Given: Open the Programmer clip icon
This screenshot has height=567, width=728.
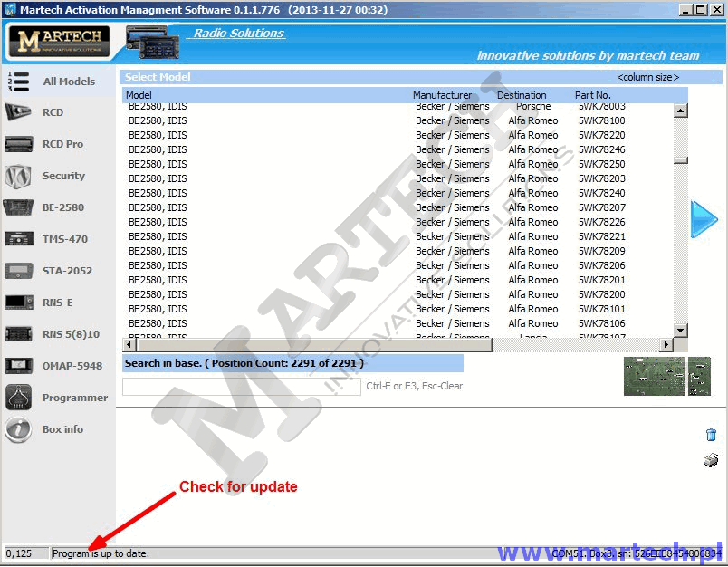Looking at the screenshot, I should pos(19,398).
